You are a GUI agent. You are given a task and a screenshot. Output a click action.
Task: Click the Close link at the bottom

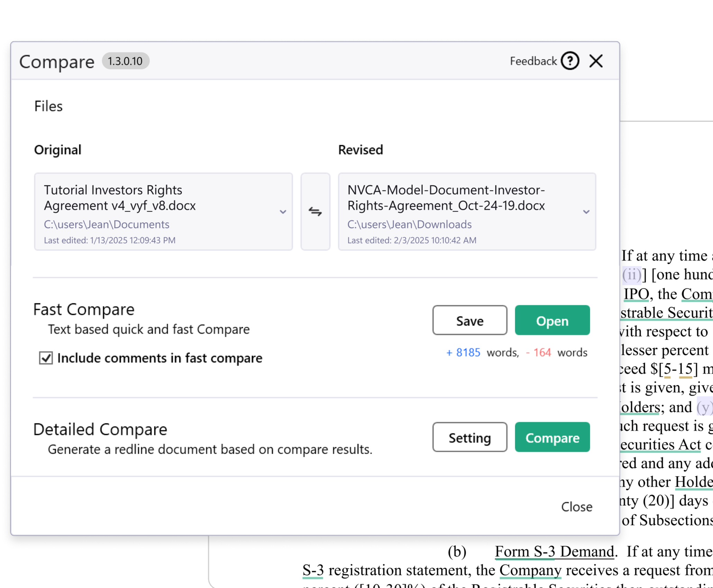coord(576,507)
